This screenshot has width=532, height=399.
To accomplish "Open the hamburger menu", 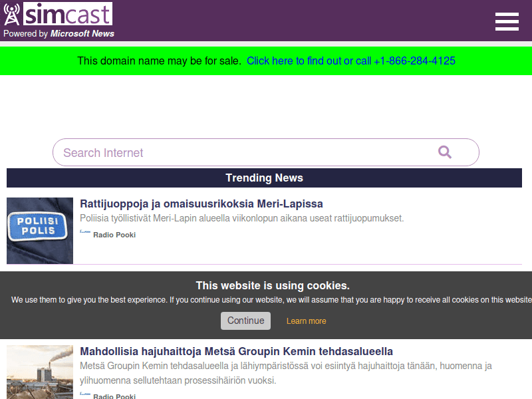I will point(507,21).
